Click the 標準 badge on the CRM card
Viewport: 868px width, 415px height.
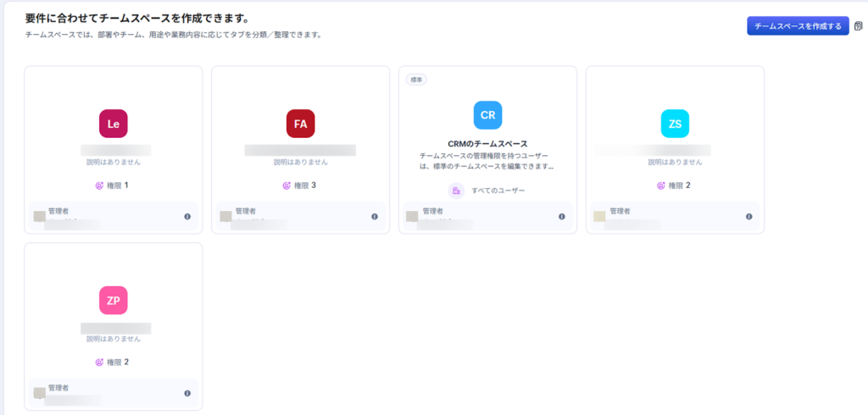click(416, 80)
